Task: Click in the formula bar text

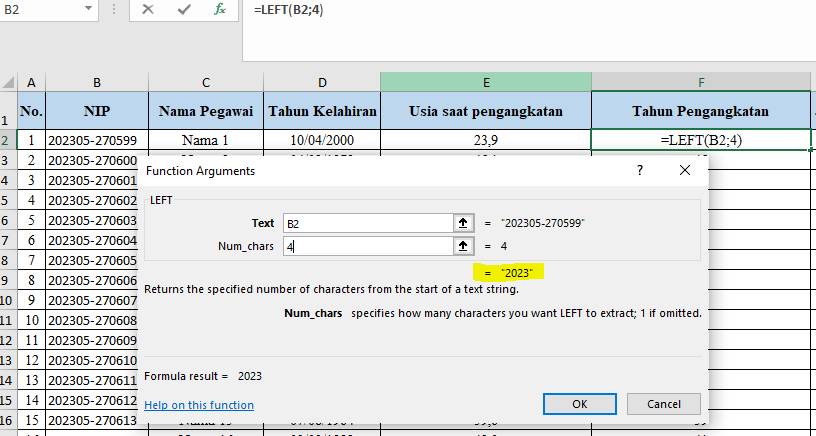Action: coord(288,9)
